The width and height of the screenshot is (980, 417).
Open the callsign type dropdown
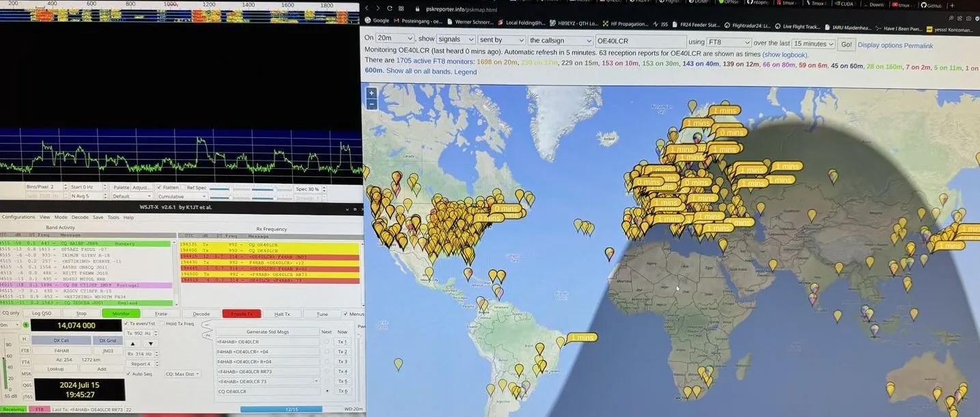(561, 41)
